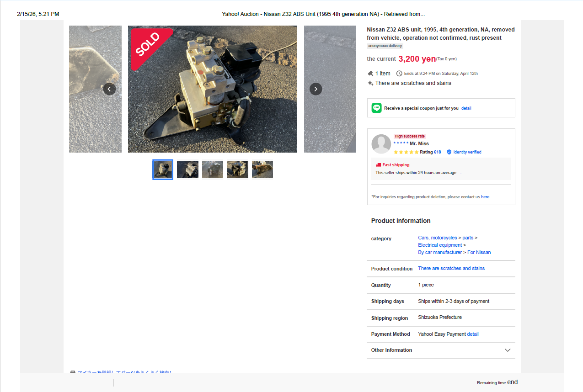Open the seller's profile avatar
This screenshot has width=583, height=392.
pos(381,144)
